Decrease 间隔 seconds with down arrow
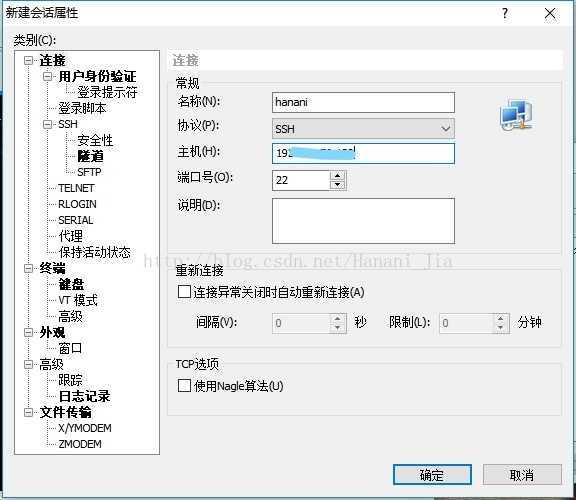The width and height of the screenshot is (576, 500). (x=338, y=328)
